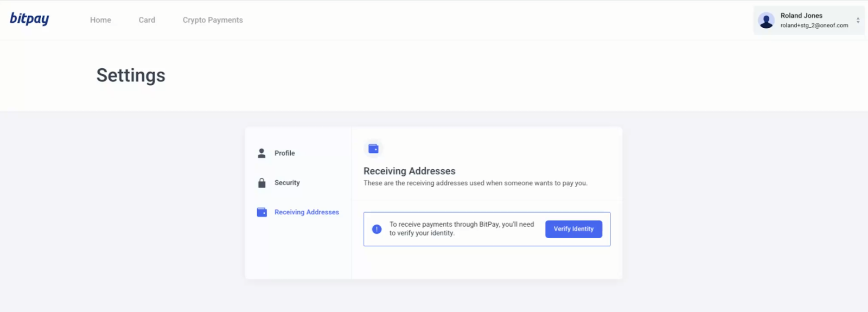The width and height of the screenshot is (868, 312).
Task: Expand the account switcher arrows
Action: pos(858,20)
